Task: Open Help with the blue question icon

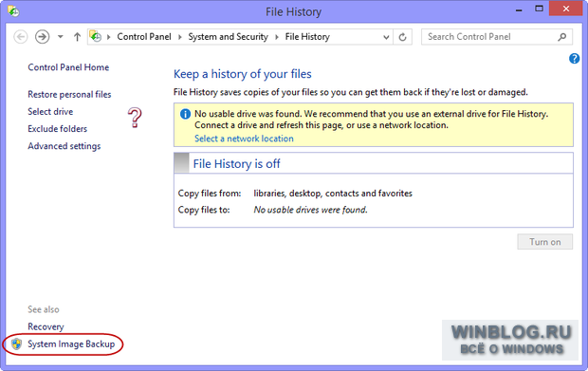Action: 574,59
